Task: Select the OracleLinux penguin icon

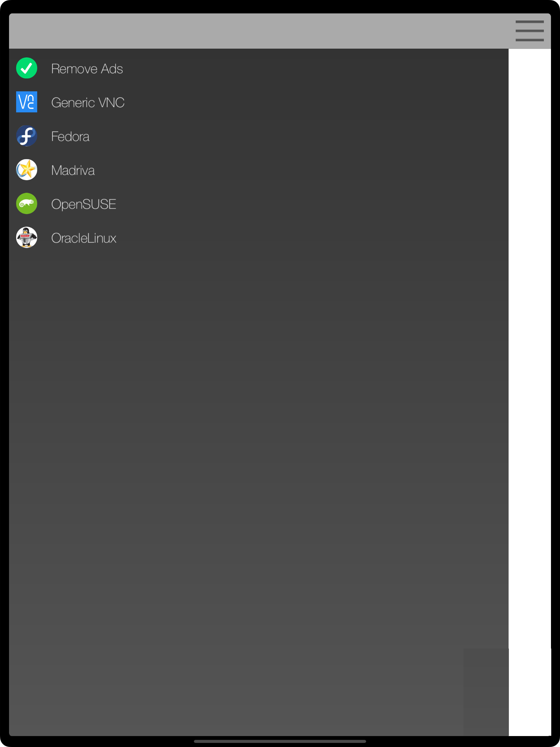Action: click(x=27, y=237)
